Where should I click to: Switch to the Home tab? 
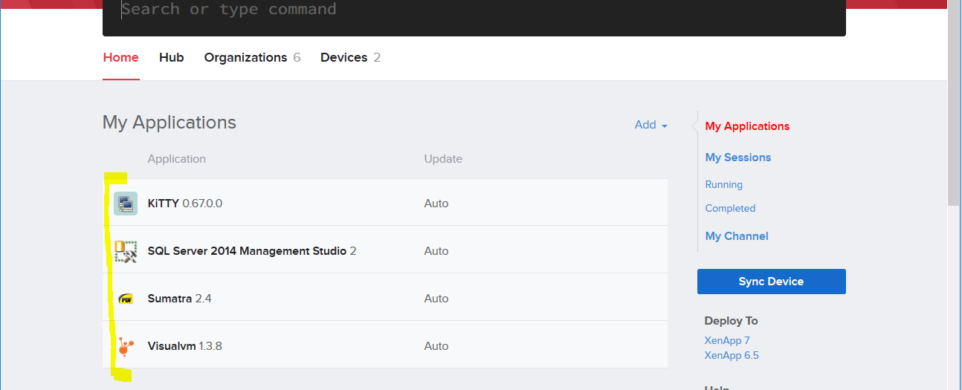click(121, 58)
